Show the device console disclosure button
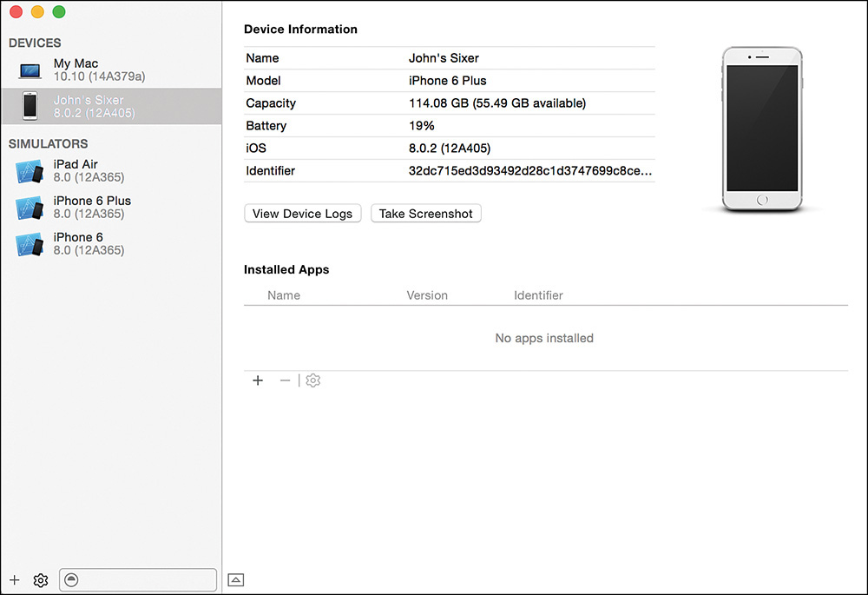 point(236,580)
